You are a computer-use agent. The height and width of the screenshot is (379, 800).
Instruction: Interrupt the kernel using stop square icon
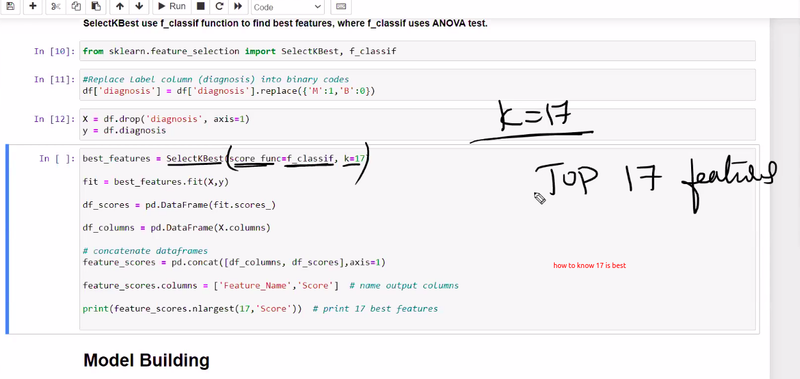[x=201, y=6]
